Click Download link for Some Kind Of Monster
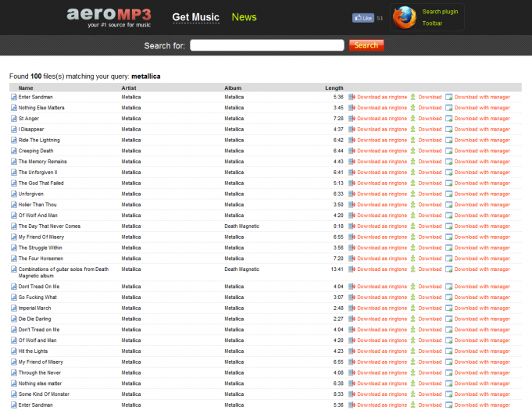 tap(430, 394)
